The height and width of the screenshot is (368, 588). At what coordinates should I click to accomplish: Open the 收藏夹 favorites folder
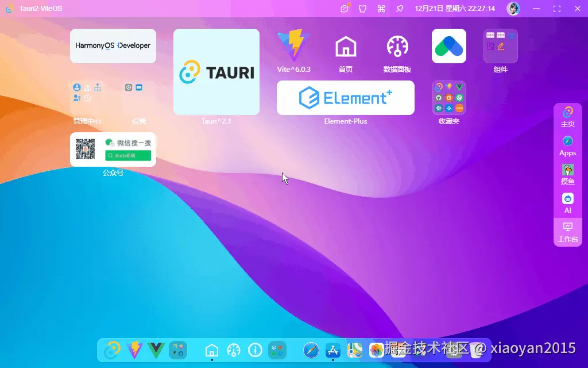pos(449,98)
